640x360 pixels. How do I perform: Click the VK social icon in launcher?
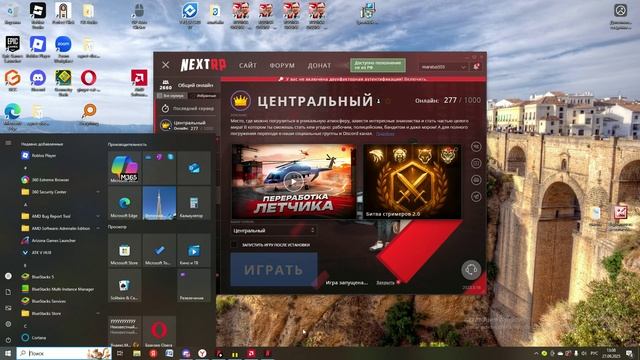click(476, 147)
